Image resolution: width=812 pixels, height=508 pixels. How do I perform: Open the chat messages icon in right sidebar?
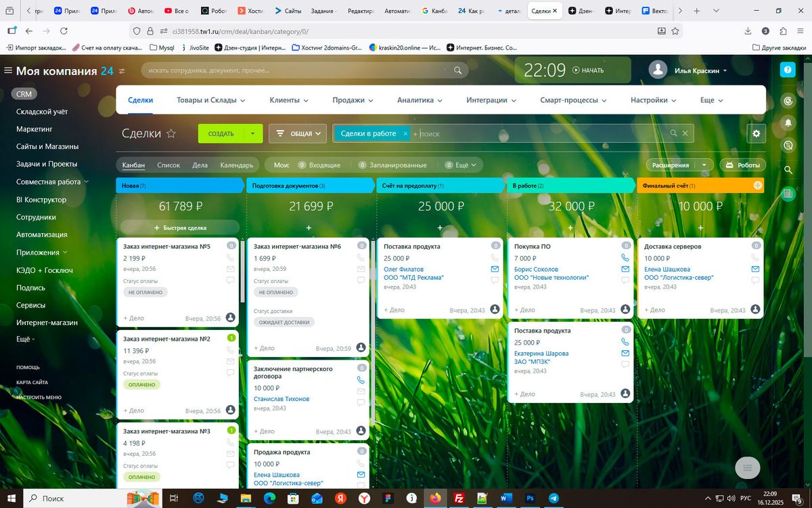coord(788,145)
